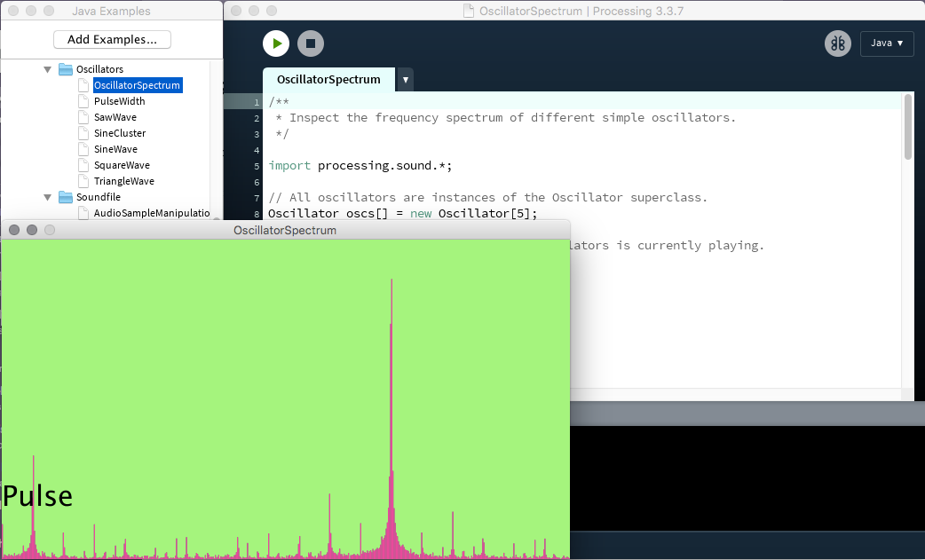This screenshot has width=925, height=560.
Task: Click the SineCluster file icon
Action: (x=83, y=133)
